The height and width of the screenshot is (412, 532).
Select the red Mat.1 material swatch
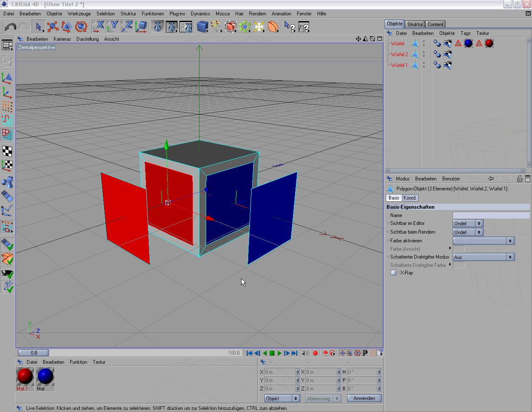pyautogui.click(x=25, y=376)
